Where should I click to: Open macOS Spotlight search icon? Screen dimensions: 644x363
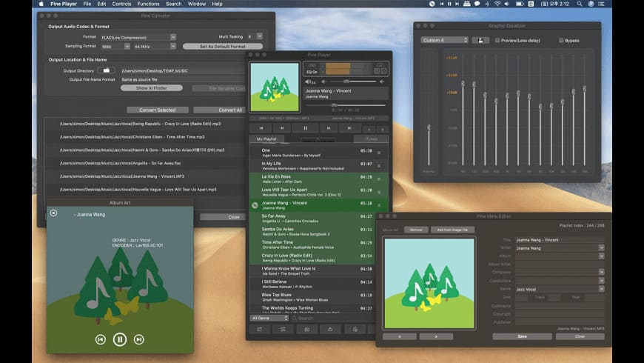pyautogui.click(x=580, y=4)
